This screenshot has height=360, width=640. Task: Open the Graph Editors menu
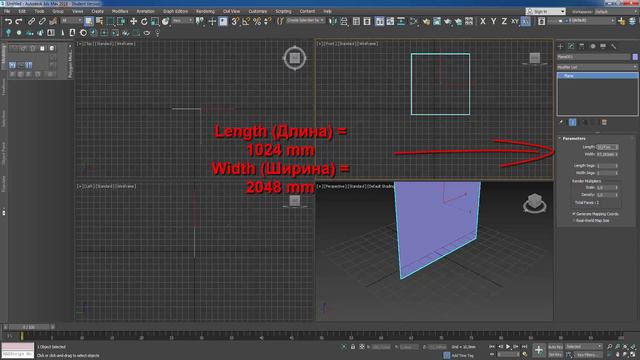176,11
